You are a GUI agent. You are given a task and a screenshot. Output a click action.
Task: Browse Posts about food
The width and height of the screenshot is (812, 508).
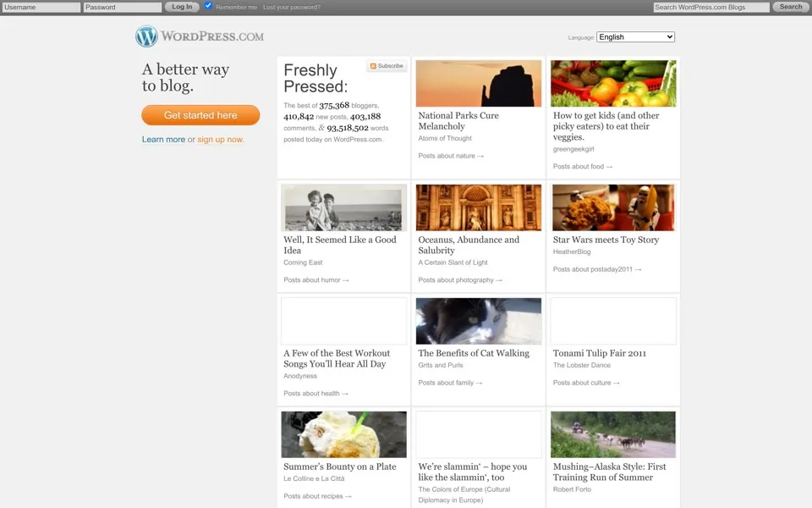583,167
